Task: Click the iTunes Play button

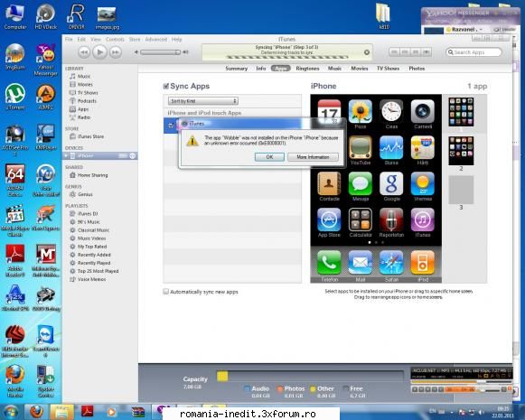Action: (99, 52)
